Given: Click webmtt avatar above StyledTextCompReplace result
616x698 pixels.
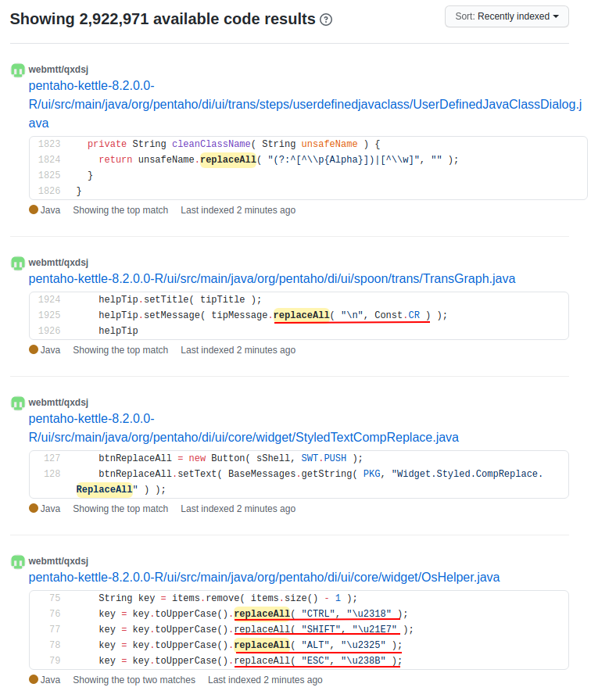Looking at the screenshot, I should 18,403.
